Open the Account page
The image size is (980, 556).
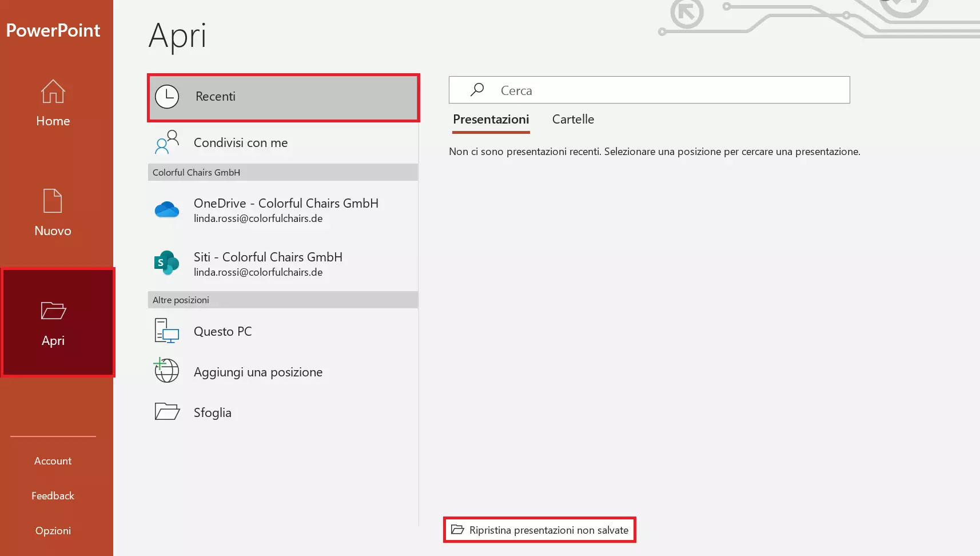pyautogui.click(x=53, y=461)
